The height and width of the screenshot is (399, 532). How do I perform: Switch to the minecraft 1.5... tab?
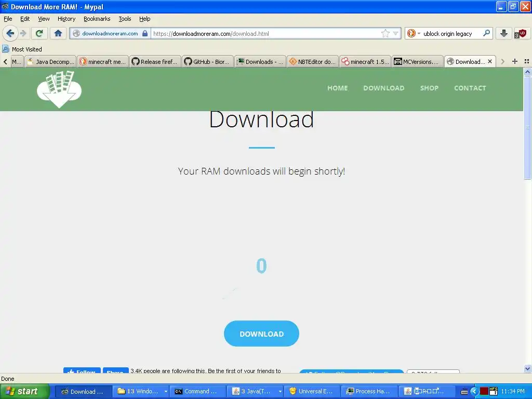point(365,61)
